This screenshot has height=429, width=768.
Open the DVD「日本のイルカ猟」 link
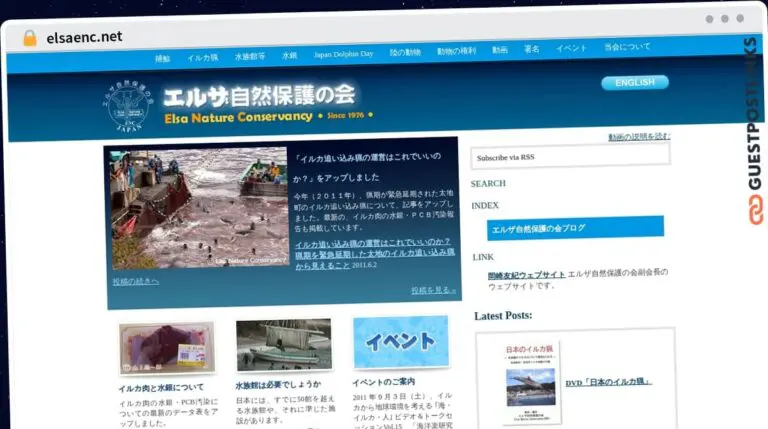[608, 382]
